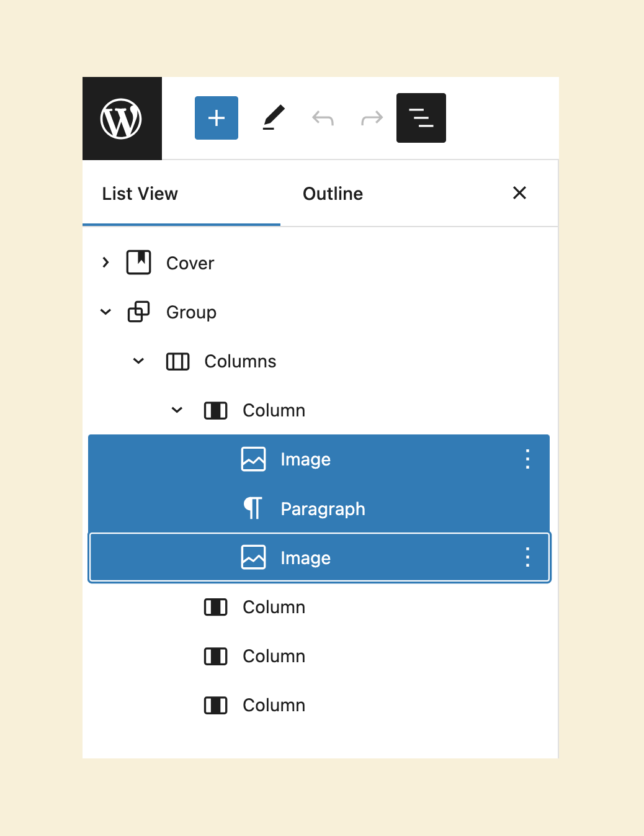Select the Paragraph block in list

tap(319, 508)
